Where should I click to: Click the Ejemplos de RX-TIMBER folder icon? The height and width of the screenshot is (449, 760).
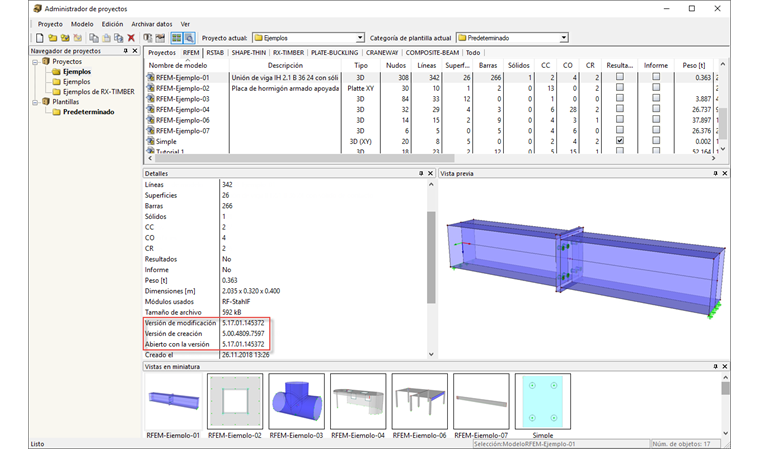(x=56, y=92)
